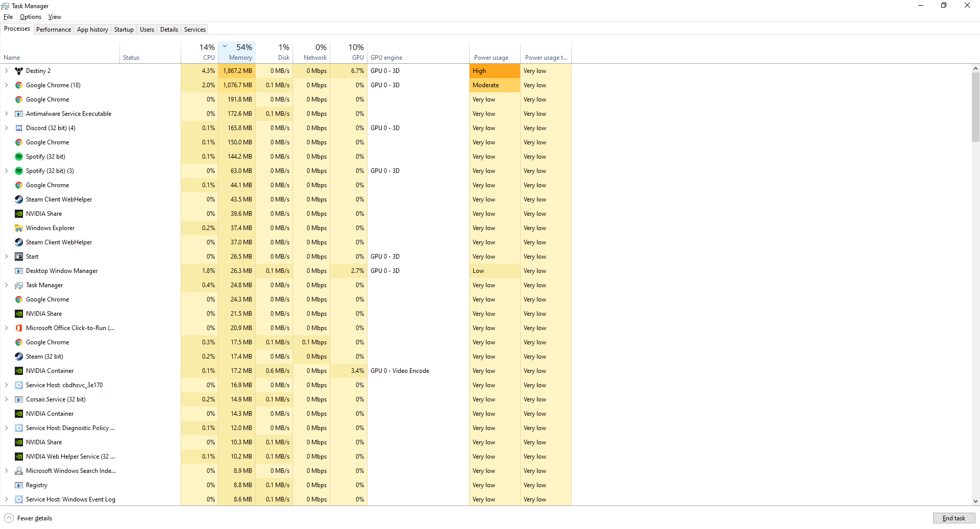Screen dimensions: 980x529
Task: Click the Spotify icon in the 144.2 MB row
Action: tap(19, 157)
